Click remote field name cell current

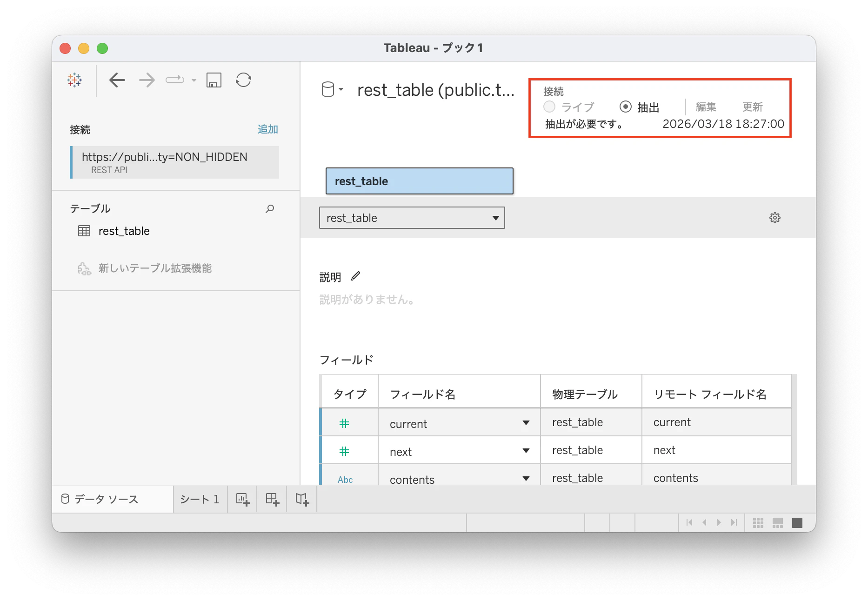tap(716, 422)
